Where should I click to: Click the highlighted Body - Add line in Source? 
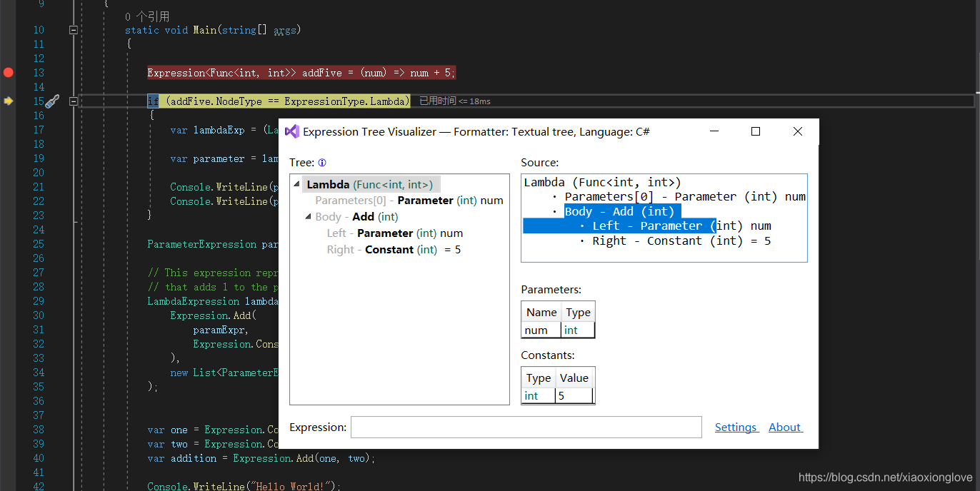pyautogui.click(x=621, y=211)
